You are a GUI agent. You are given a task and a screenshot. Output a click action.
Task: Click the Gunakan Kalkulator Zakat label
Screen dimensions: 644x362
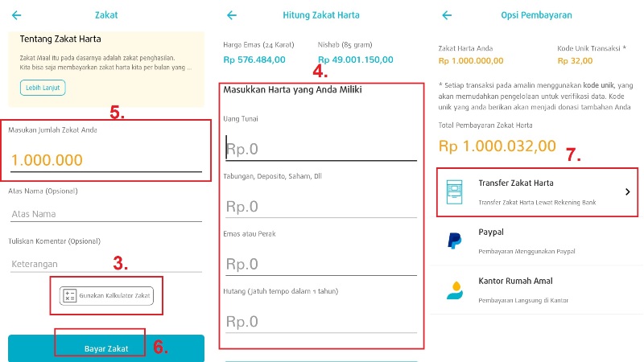pos(114,297)
